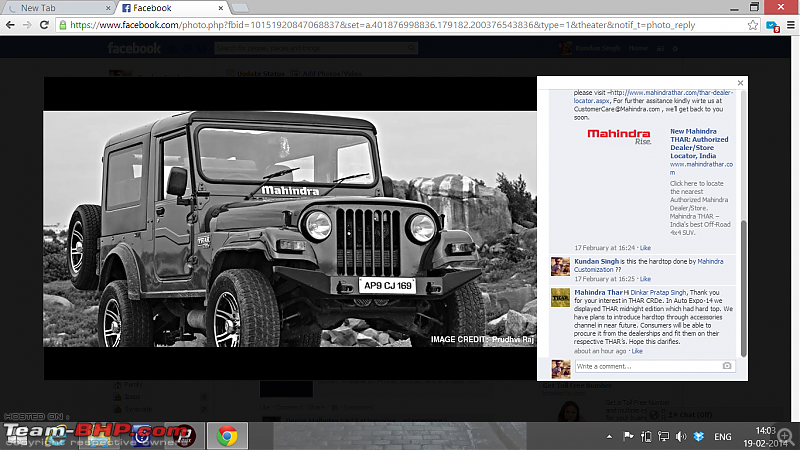Reload the Facebook page
The width and height of the screenshot is (800, 450).
[x=44, y=24]
